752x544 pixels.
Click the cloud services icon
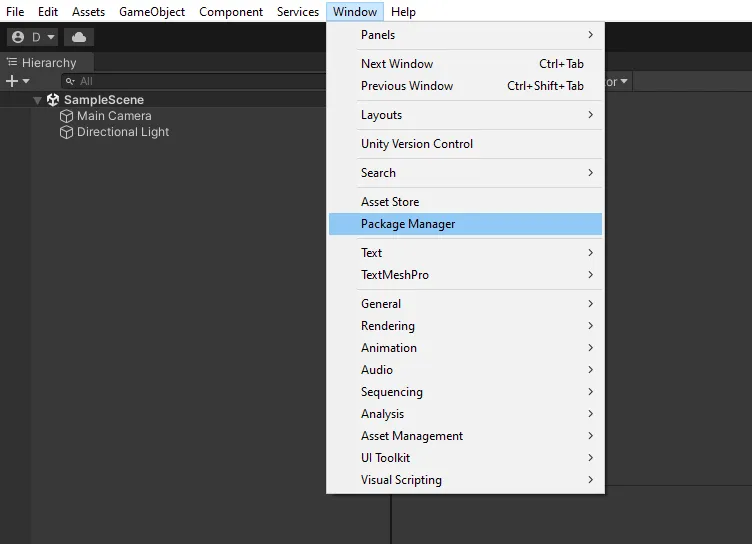point(79,37)
